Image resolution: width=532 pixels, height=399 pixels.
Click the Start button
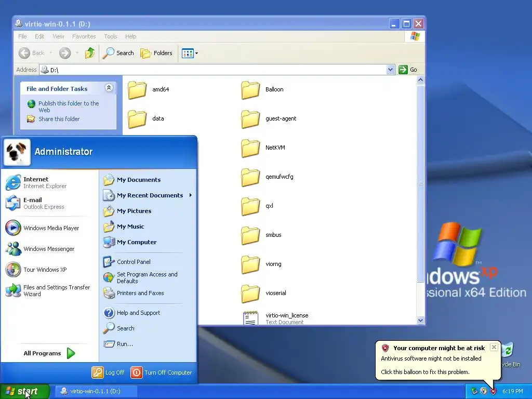(x=24, y=391)
